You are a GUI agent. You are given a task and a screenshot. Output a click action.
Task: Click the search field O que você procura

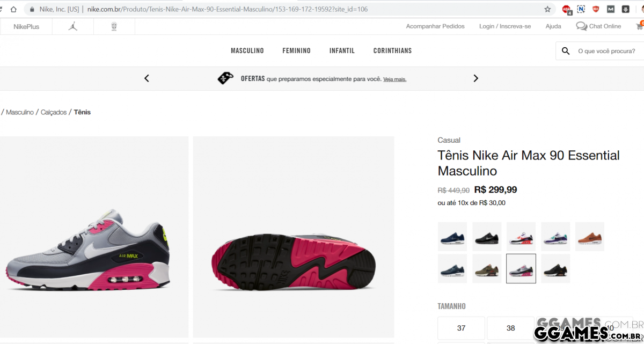(x=606, y=51)
